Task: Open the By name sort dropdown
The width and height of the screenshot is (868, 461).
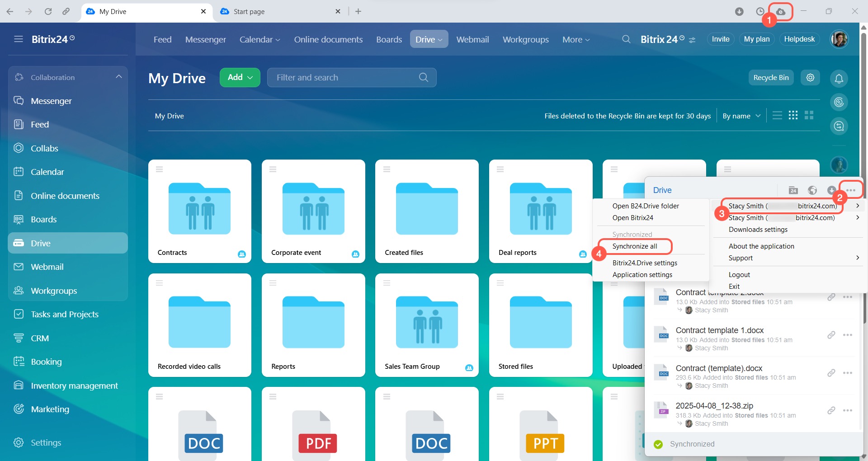Action: tap(741, 116)
